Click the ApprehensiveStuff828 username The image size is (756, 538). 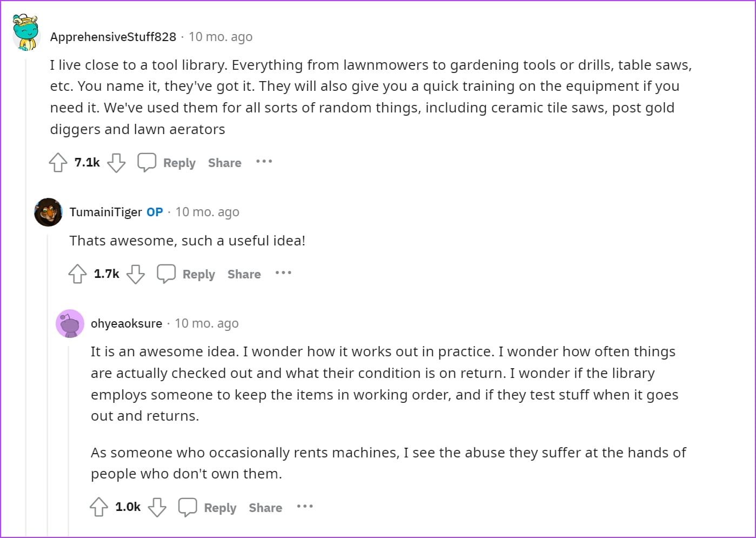(x=113, y=37)
